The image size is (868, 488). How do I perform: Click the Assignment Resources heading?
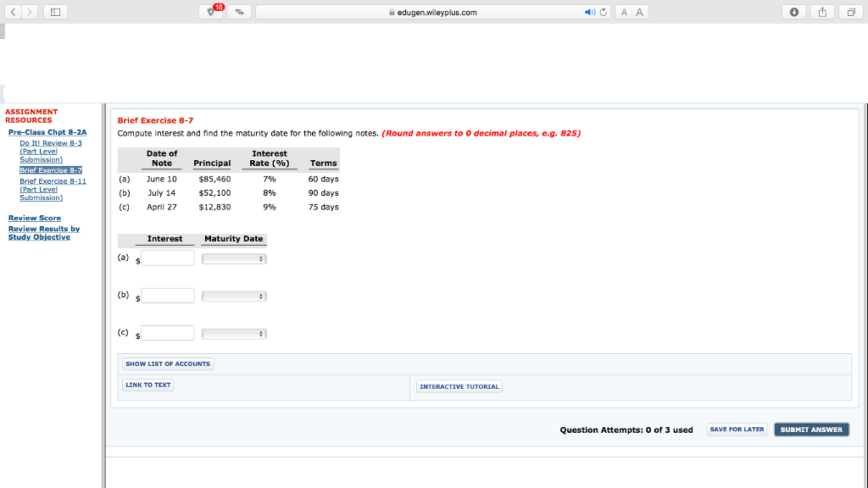[x=31, y=116]
